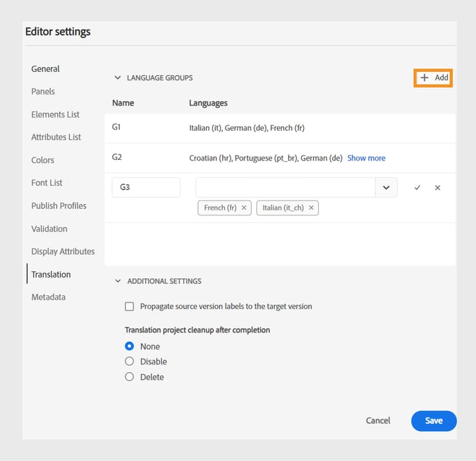Open the General settings tab
The image size is (476, 461).
click(46, 69)
